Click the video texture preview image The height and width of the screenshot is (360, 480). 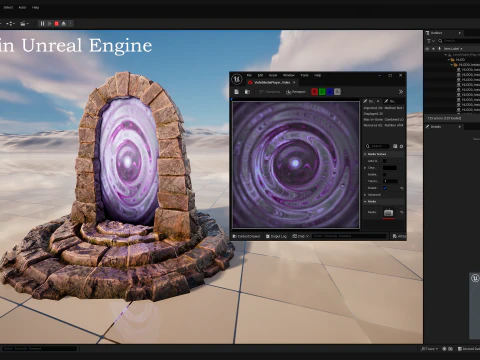(296, 165)
